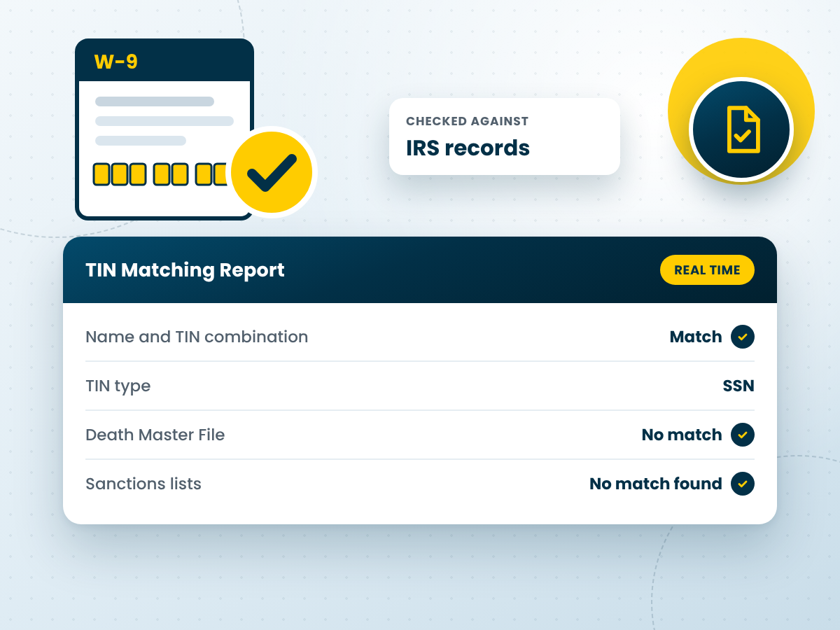Click the CHECKED AGAINST label
This screenshot has height=630, width=840.
pyautogui.click(x=467, y=121)
